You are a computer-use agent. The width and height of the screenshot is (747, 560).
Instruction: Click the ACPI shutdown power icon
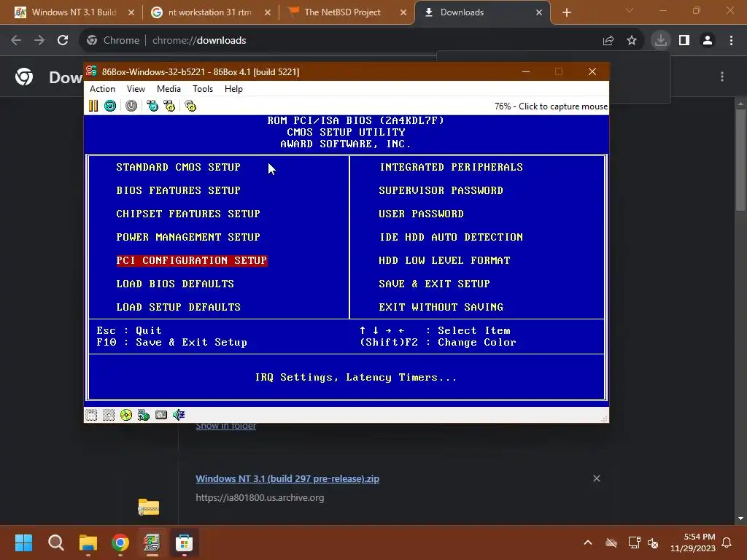[x=131, y=106]
